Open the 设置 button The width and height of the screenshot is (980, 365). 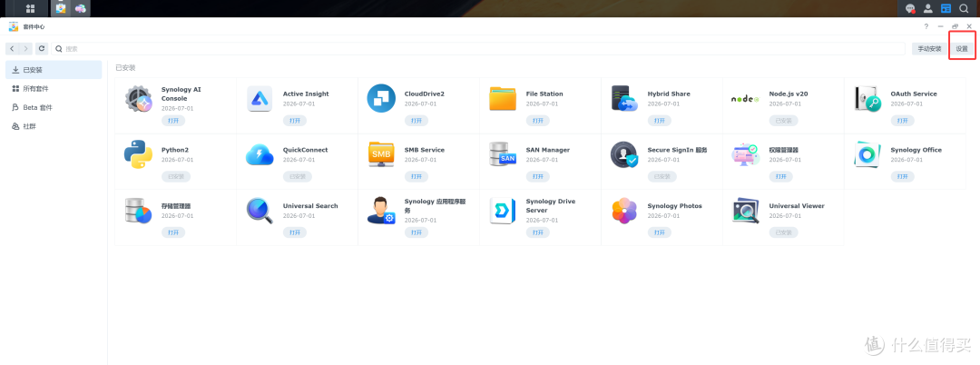click(962, 49)
